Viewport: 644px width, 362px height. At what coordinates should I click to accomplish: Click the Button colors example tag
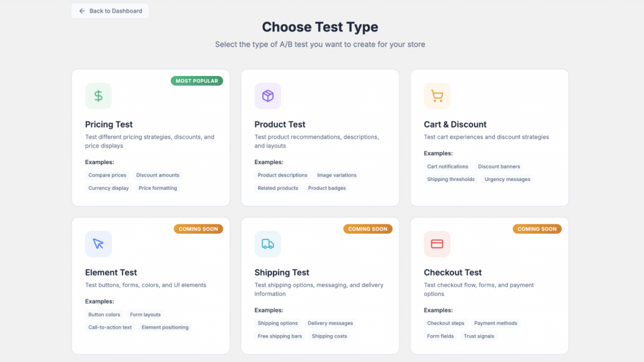click(104, 314)
